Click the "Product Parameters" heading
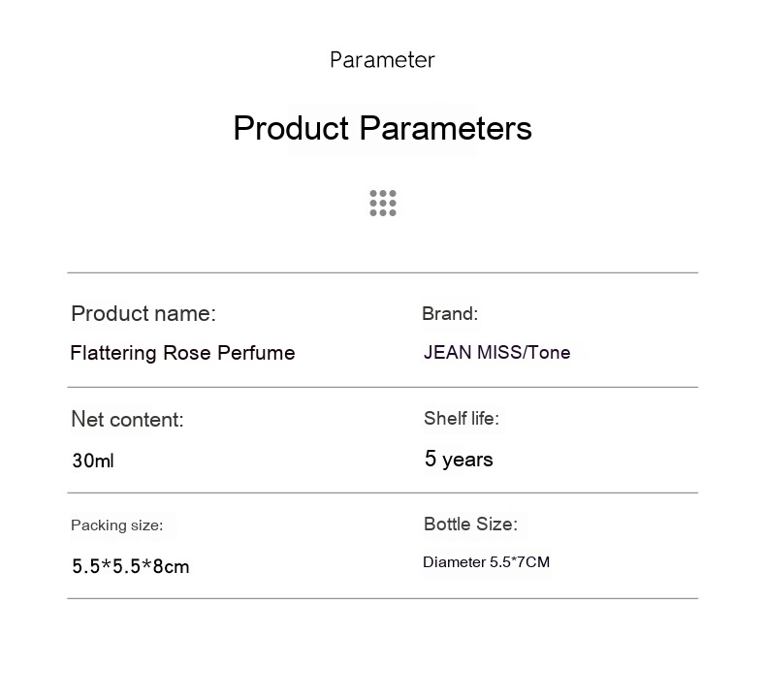This screenshot has width=766, height=700. [382, 128]
